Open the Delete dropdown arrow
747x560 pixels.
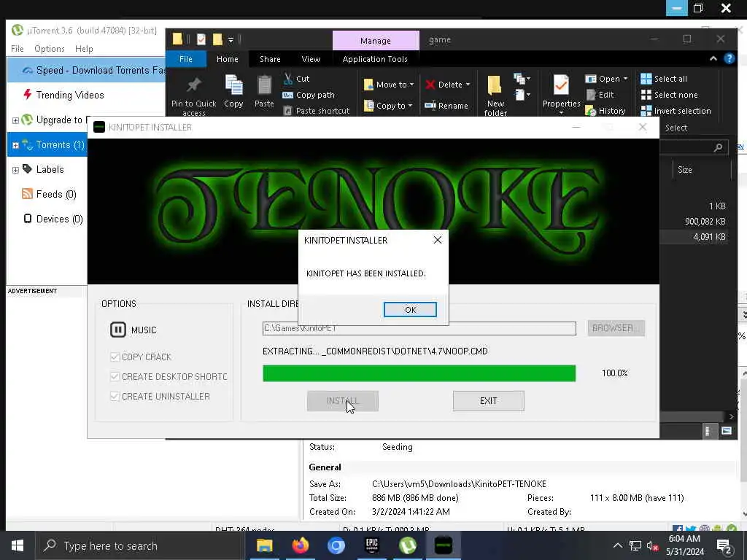pyautogui.click(x=468, y=85)
